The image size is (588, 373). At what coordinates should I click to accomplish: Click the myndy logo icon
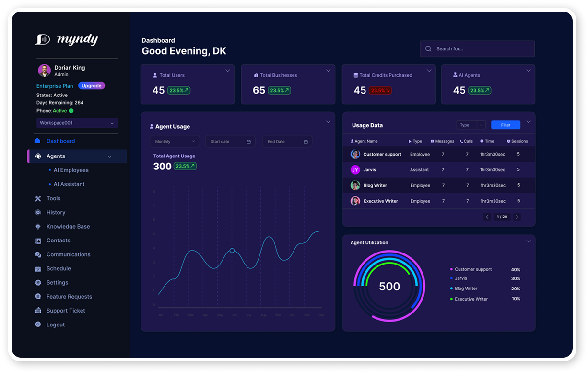pos(43,39)
